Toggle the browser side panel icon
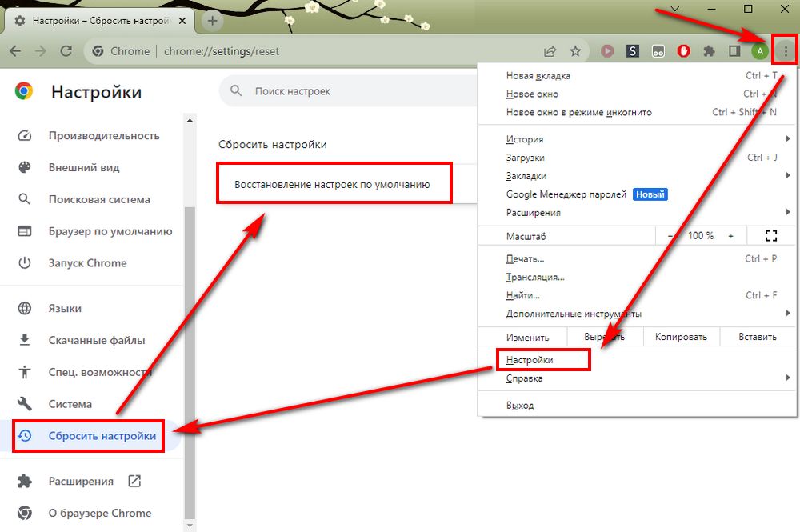 [734, 51]
